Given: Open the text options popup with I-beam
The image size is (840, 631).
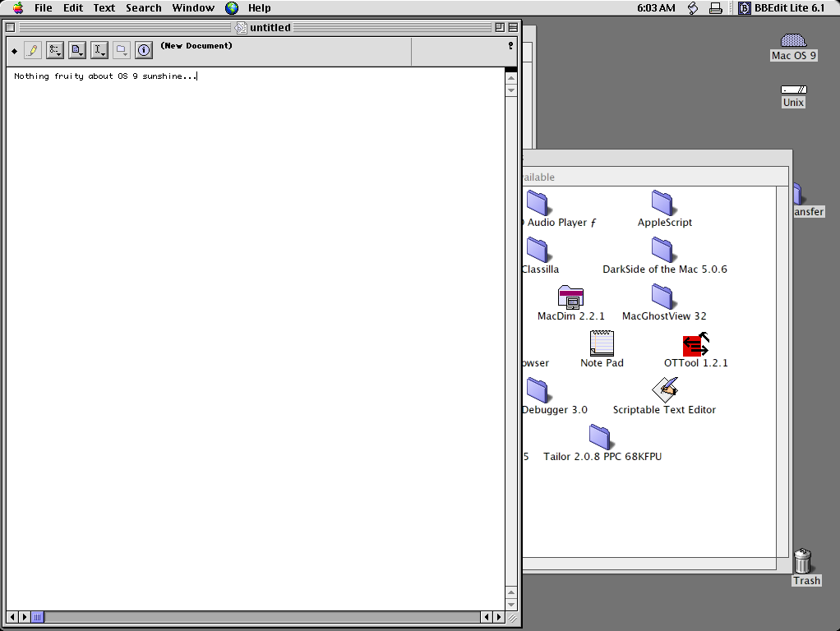Looking at the screenshot, I should [99, 50].
